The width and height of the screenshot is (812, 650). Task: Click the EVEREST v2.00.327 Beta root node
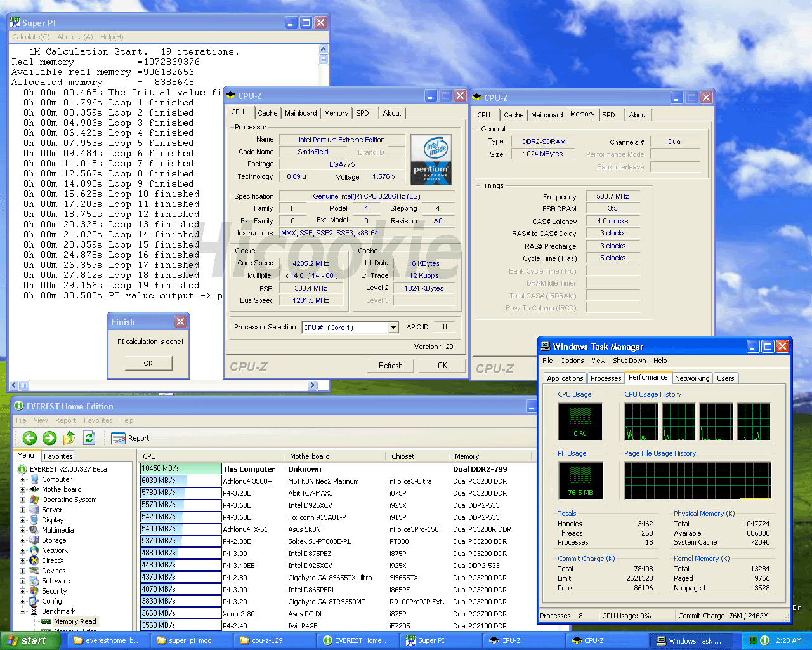tap(68, 469)
